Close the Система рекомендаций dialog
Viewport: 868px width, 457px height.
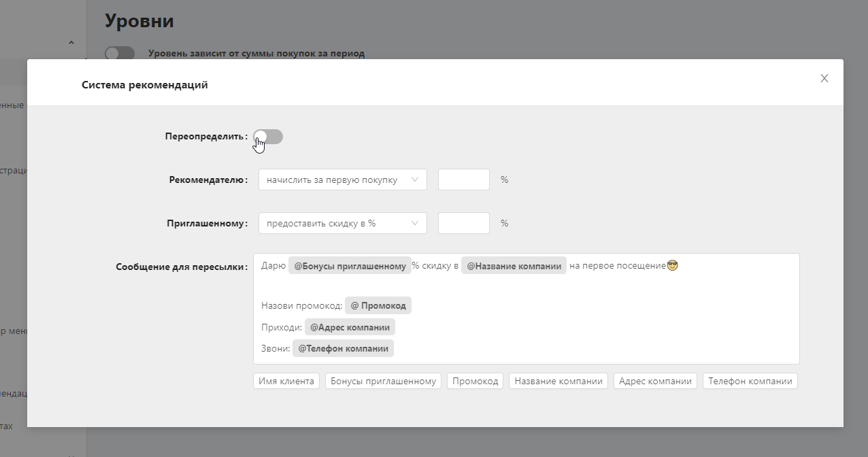tap(824, 78)
